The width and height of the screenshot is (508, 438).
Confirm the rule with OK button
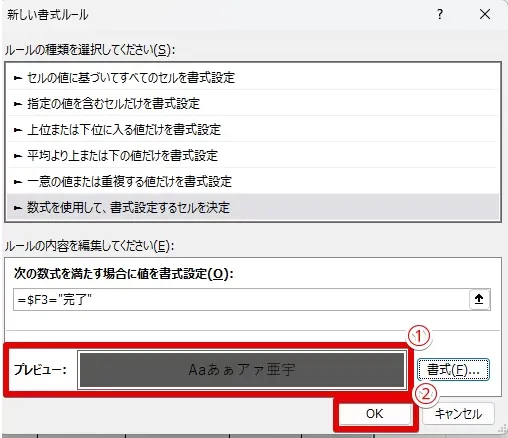(375, 414)
